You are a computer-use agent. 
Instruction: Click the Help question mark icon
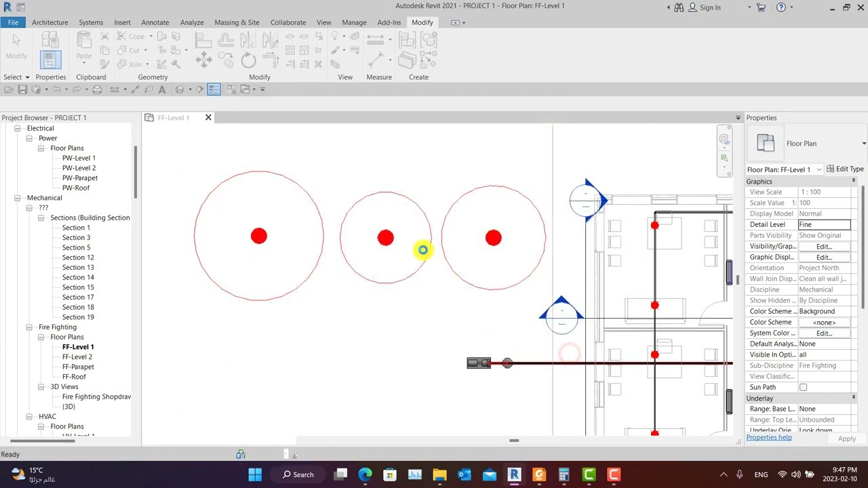click(x=781, y=7)
